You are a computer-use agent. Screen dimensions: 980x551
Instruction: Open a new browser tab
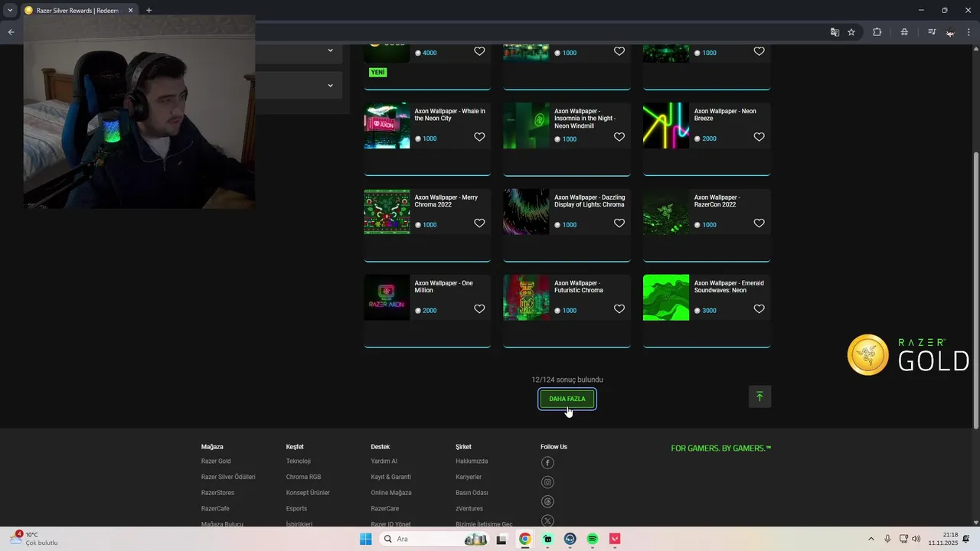click(149, 10)
